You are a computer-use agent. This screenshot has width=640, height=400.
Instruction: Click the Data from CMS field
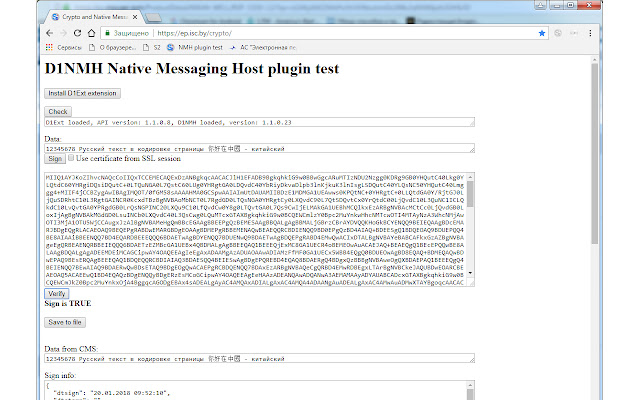[259, 358]
